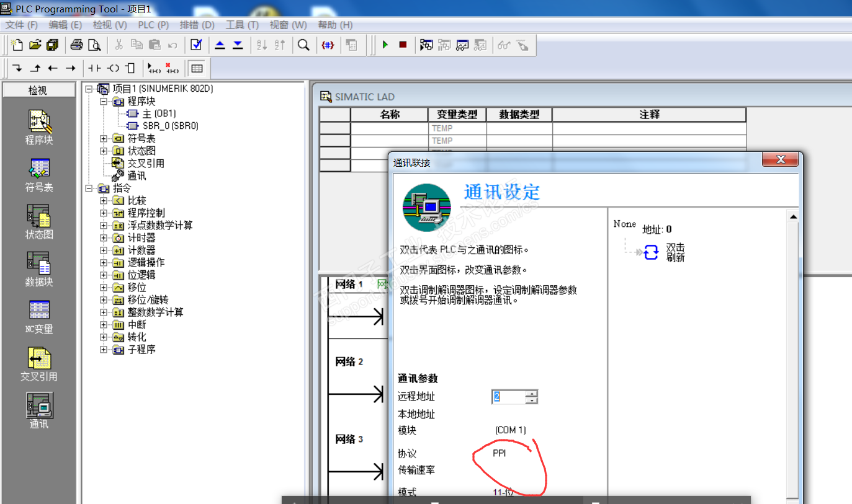Select 通讯 in the project tree
Viewport: 852px width, 504px height.
tap(137, 176)
